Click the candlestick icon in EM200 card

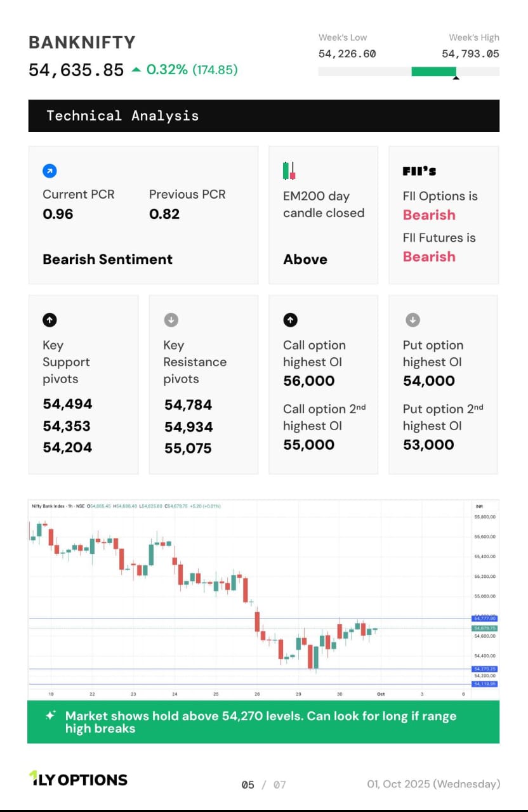[x=289, y=171]
